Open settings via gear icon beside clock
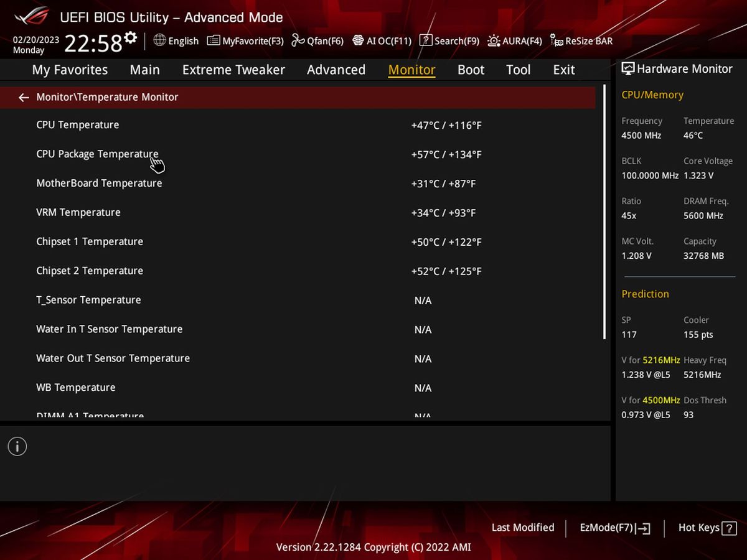This screenshot has width=747, height=560. point(130,38)
